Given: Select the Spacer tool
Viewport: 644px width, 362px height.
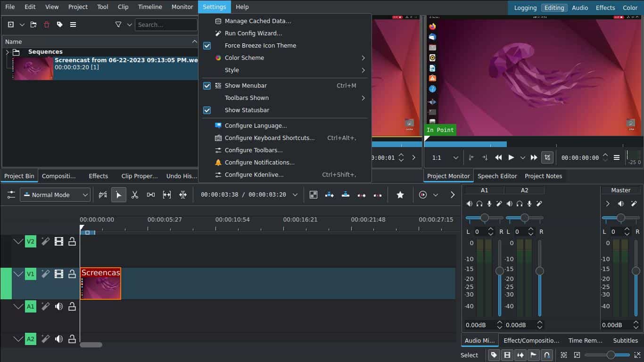Looking at the screenshot, I should (150, 194).
